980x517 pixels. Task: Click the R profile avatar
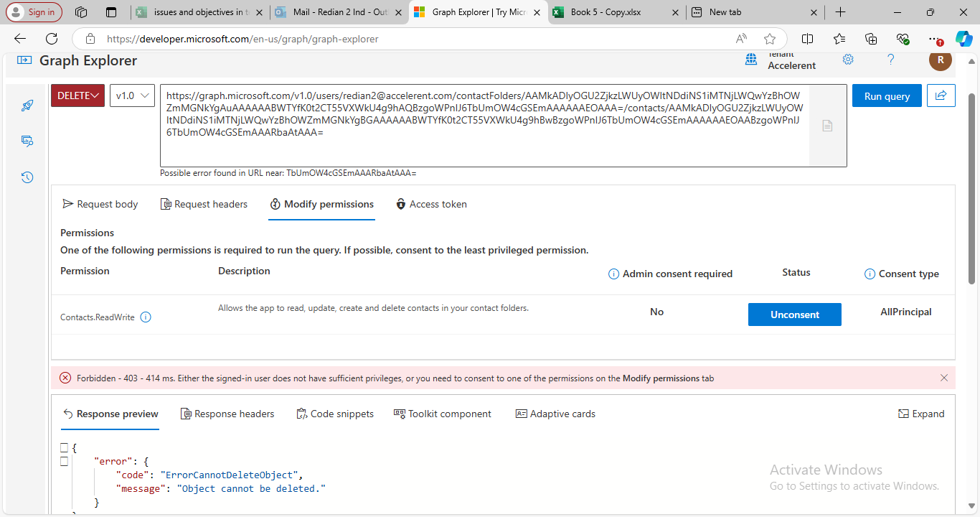(x=941, y=60)
